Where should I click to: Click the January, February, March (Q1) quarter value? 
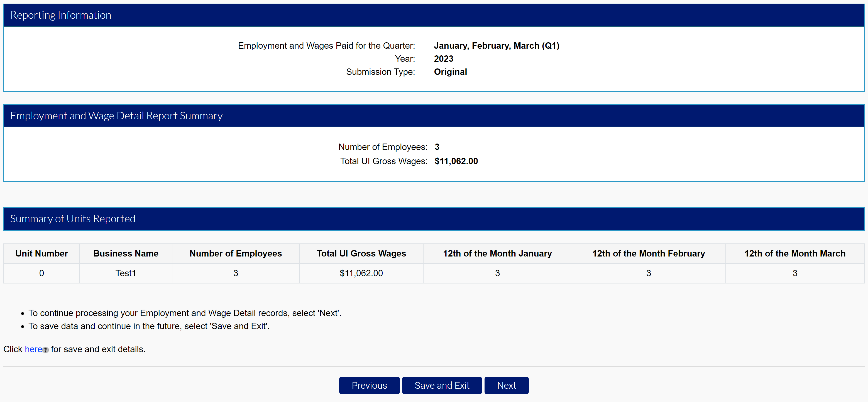click(496, 45)
